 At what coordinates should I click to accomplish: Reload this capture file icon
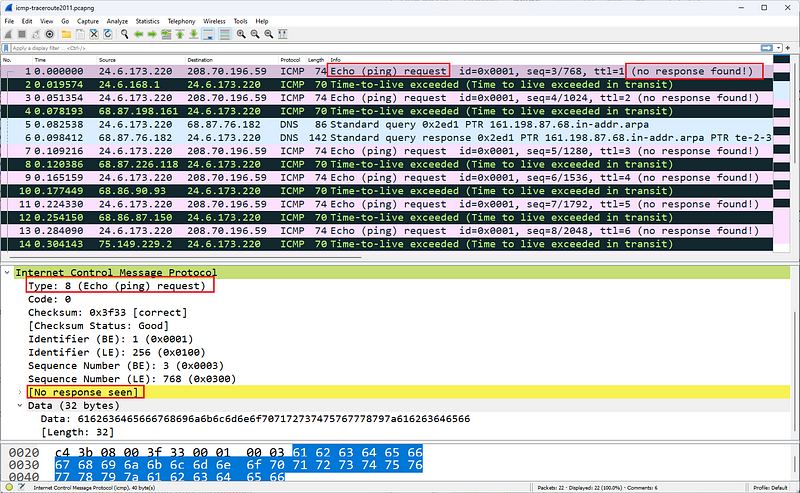click(x=108, y=34)
